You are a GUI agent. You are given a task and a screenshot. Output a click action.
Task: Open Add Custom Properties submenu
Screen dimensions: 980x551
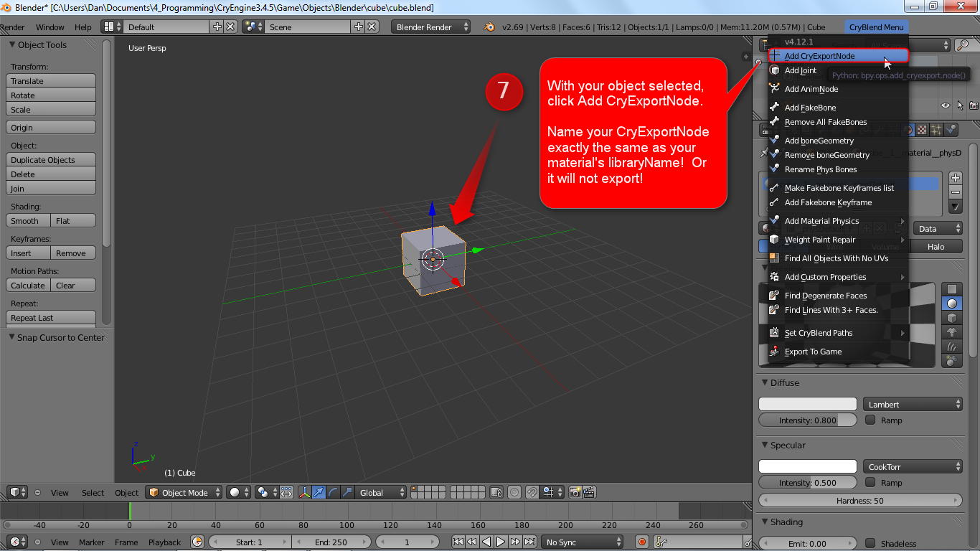tap(838, 277)
